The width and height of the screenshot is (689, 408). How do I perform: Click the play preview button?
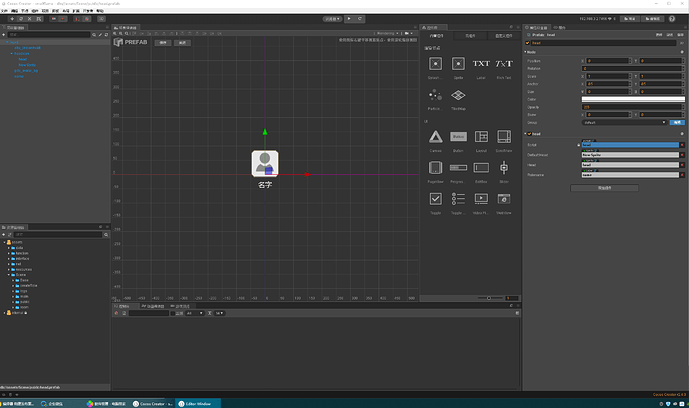[x=349, y=19]
